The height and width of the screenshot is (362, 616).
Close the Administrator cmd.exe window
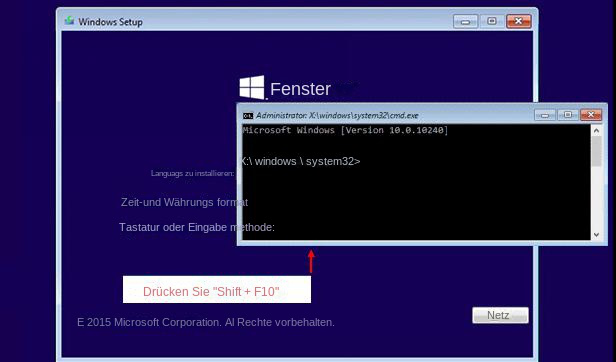click(x=591, y=115)
